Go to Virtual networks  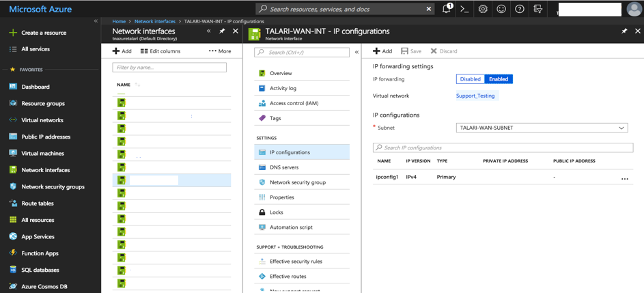(42, 120)
